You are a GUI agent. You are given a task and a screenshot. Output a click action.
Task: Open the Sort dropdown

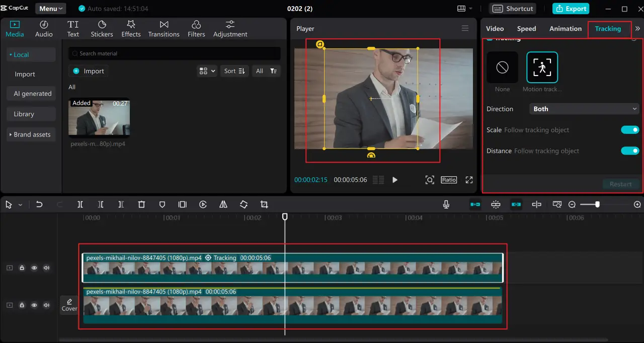234,71
